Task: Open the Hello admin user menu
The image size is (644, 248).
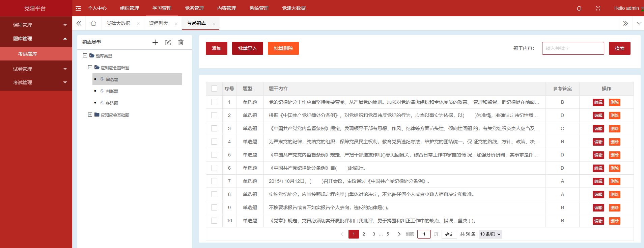Action: (626, 8)
